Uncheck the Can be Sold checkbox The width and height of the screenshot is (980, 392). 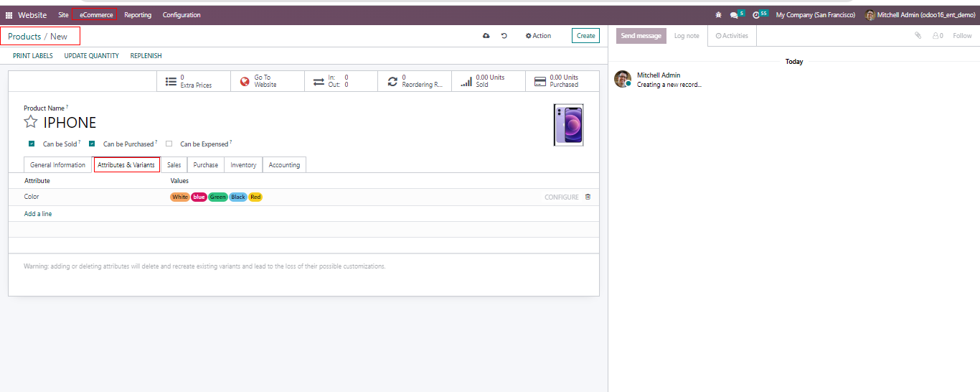(x=31, y=144)
